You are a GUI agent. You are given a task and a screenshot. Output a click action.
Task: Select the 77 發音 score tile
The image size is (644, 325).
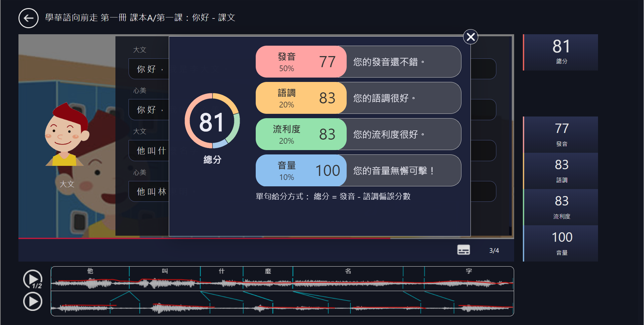[561, 135]
